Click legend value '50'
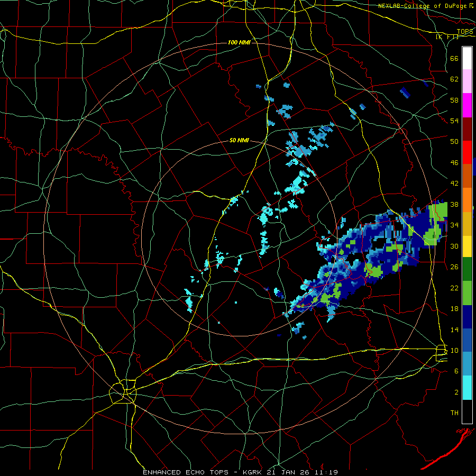This screenshot has width=476, height=476. (454, 142)
